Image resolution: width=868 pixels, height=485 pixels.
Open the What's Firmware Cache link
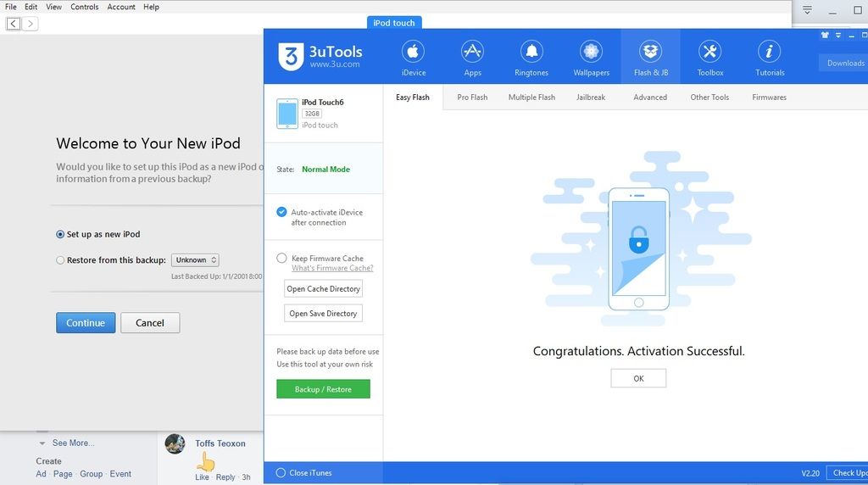(x=332, y=269)
